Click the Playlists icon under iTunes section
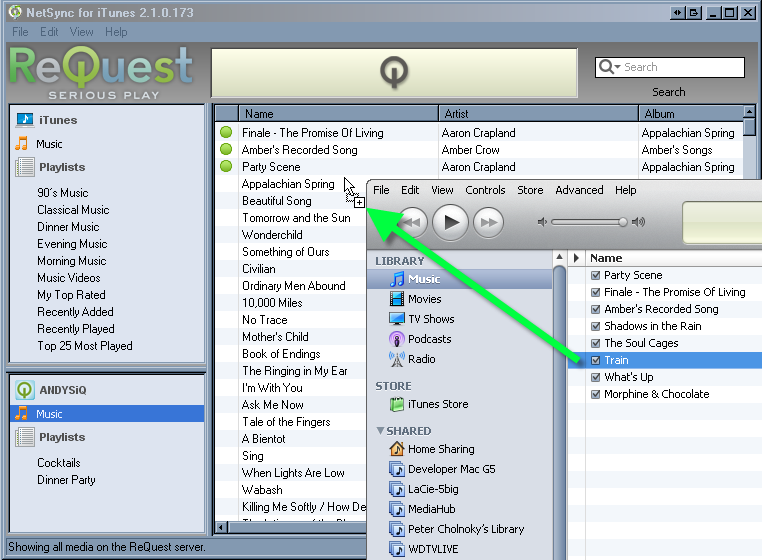 pyautogui.click(x=24, y=167)
